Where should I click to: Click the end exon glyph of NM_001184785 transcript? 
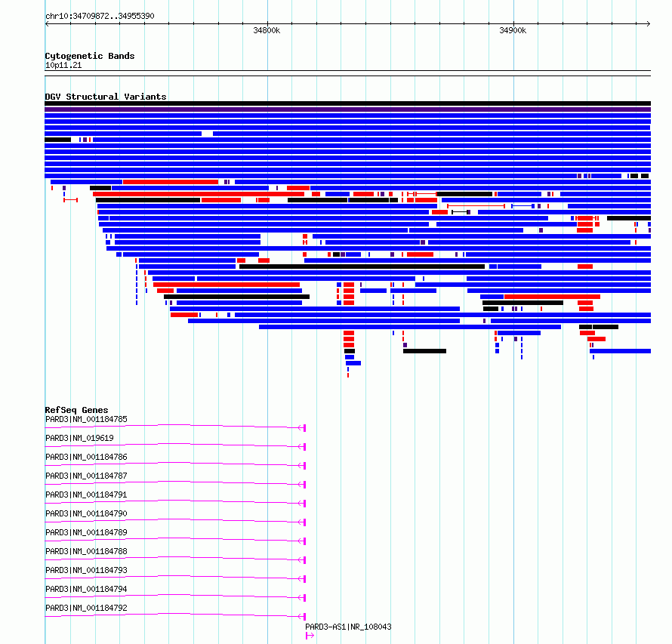tap(304, 427)
